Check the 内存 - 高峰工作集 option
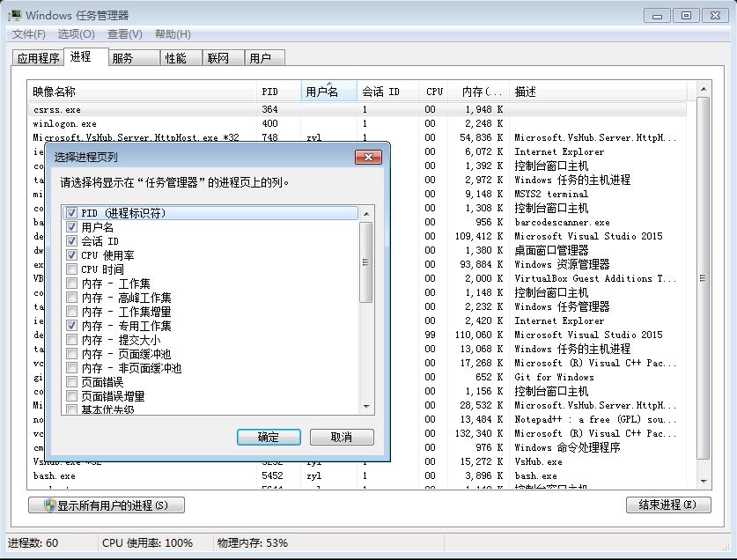 [72, 298]
